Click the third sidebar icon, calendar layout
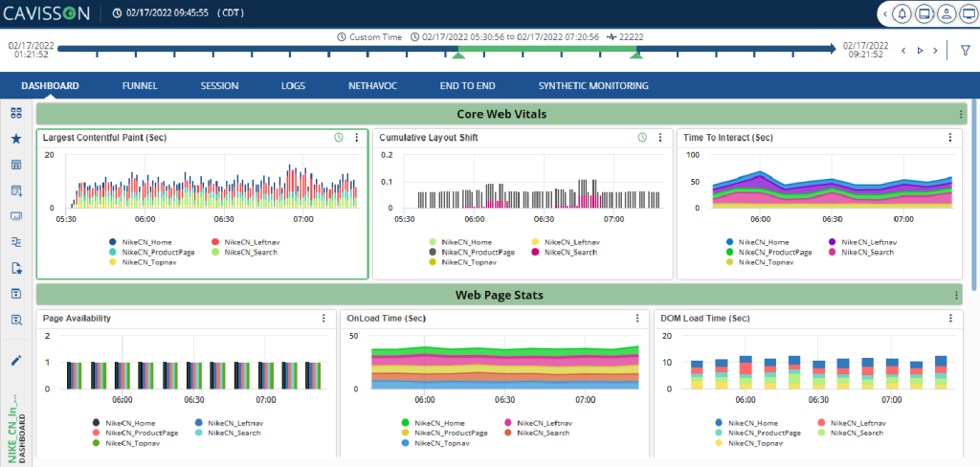 click(17, 165)
